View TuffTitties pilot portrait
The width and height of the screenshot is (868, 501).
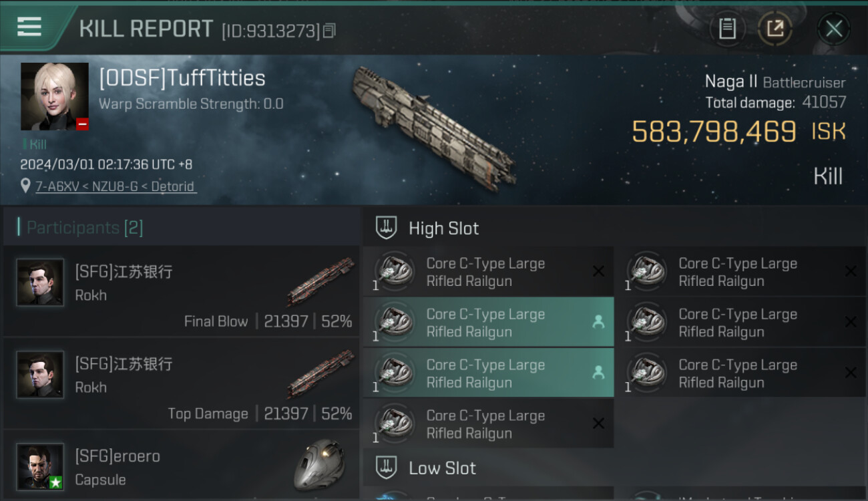coord(55,96)
